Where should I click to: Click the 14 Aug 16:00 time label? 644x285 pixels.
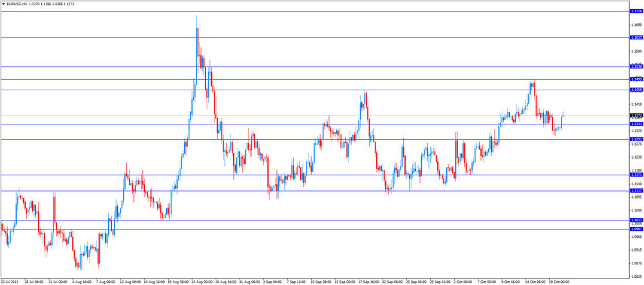(x=155, y=282)
